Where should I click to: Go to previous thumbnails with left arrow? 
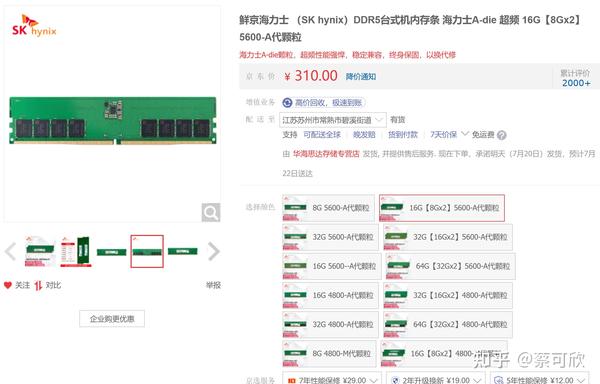point(10,251)
